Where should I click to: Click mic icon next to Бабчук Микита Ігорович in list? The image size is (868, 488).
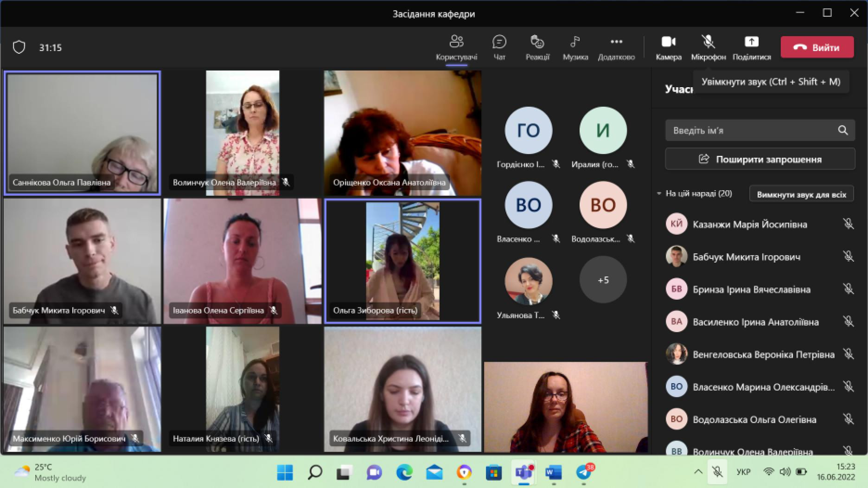[848, 257]
